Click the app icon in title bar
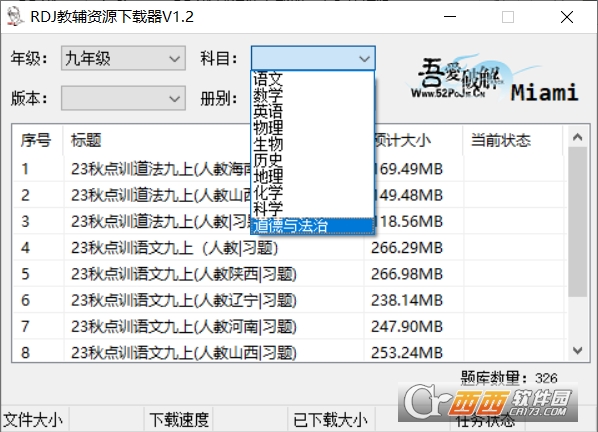 tap(15, 17)
